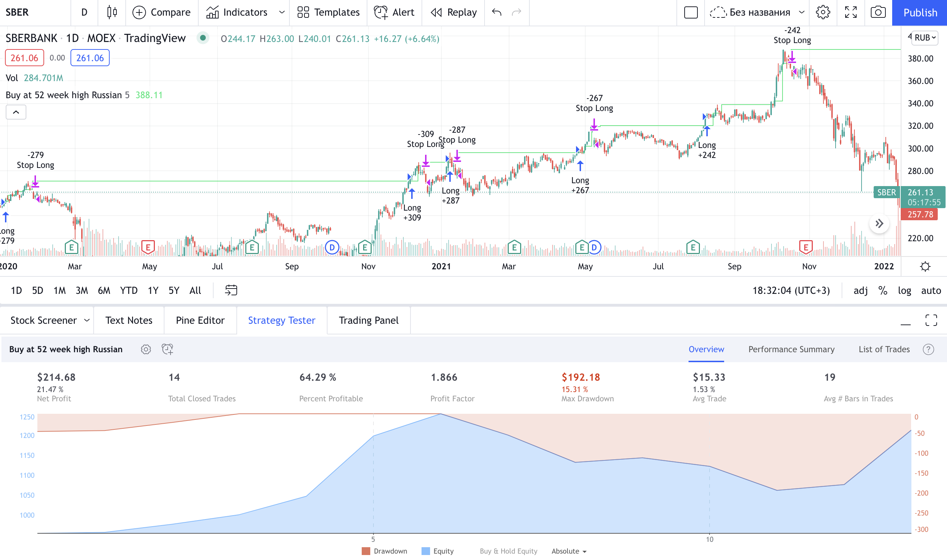Image resolution: width=947 pixels, height=560 pixels.
Task: Open the Absolute display mode dropdown
Action: tap(569, 551)
